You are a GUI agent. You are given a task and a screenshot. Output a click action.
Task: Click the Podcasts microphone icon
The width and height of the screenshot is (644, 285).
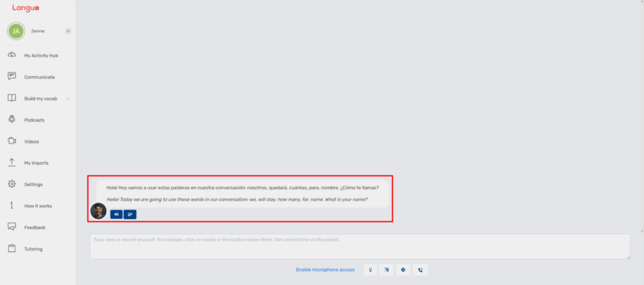(x=12, y=120)
